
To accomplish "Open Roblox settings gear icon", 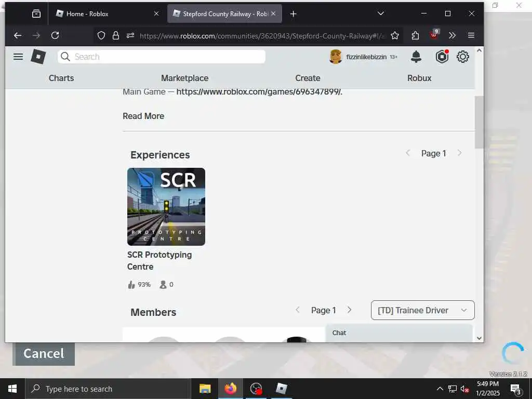I will pos(463,57).
